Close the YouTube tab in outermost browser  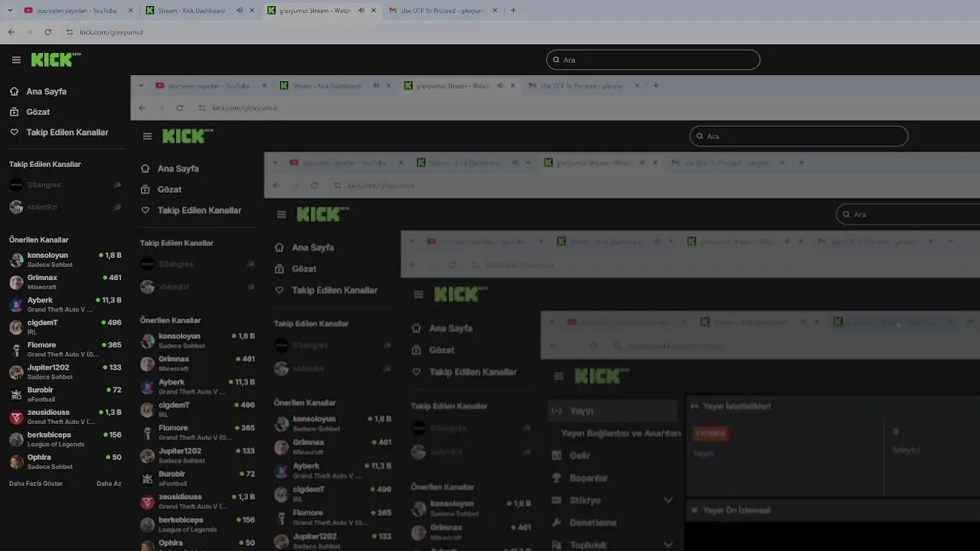click(130, 11)
